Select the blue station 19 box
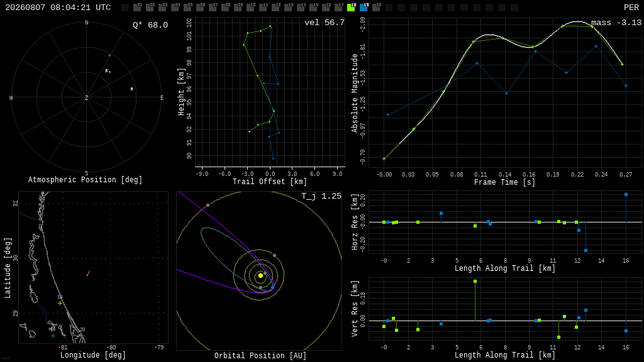 pyautogui.click(x=364, y=7)
